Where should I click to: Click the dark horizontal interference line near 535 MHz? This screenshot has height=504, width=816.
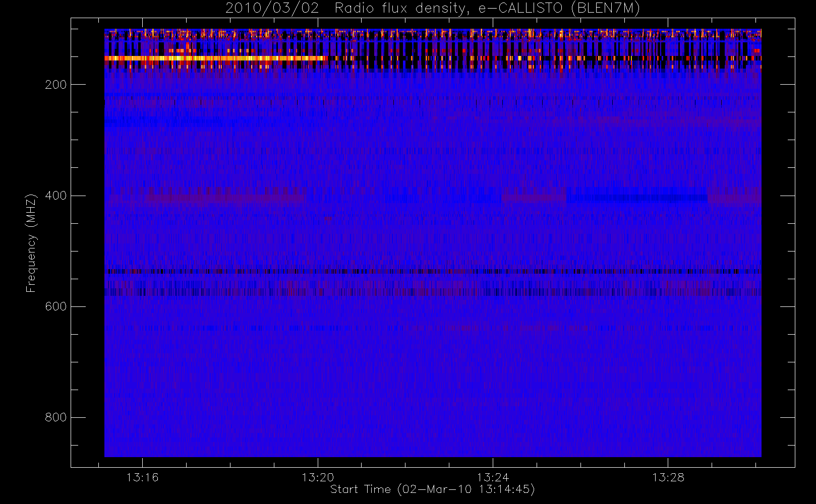pyautogui.click(x=433, y=271)
